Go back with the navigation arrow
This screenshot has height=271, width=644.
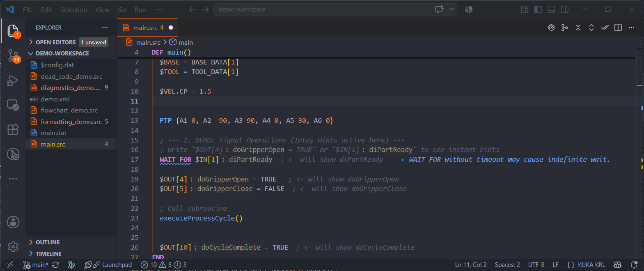pyautogui.click(x=192, y=9)
